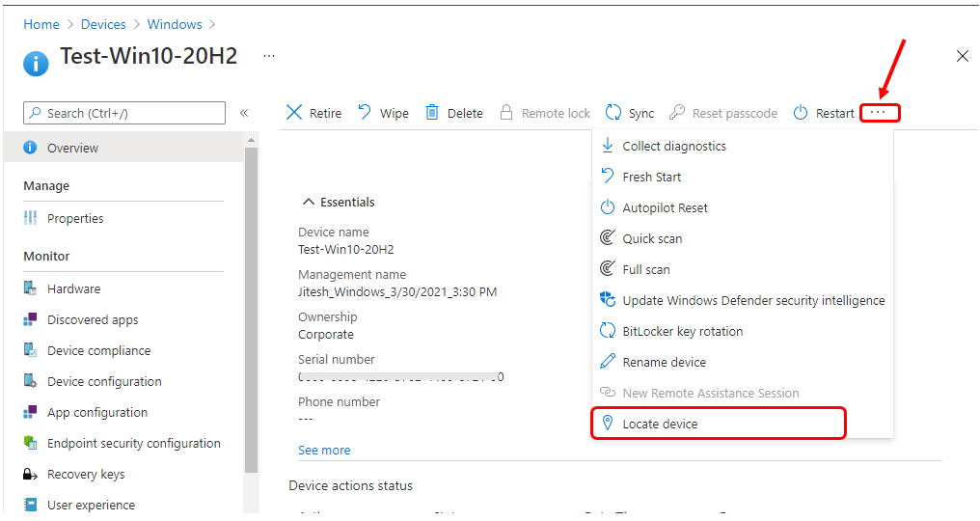Focus the Search (Ctrl+/) field

click(x=124, y=113)
